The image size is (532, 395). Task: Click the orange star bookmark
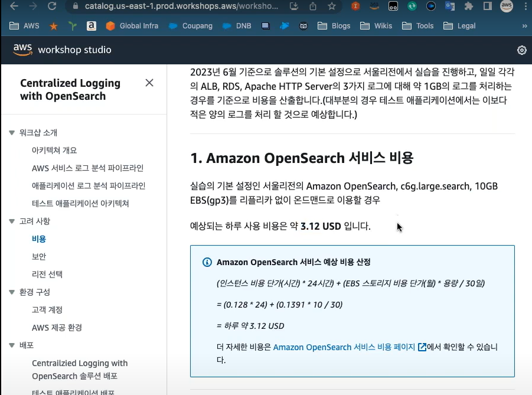coord(54,26)
